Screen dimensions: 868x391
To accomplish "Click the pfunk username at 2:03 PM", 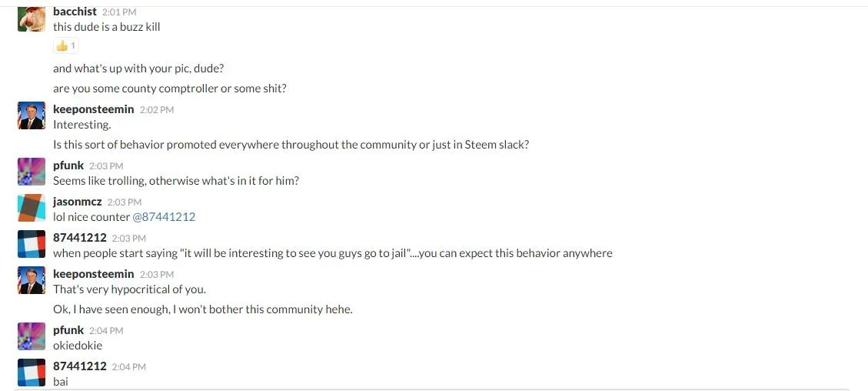I will click(x=68, y=165).
